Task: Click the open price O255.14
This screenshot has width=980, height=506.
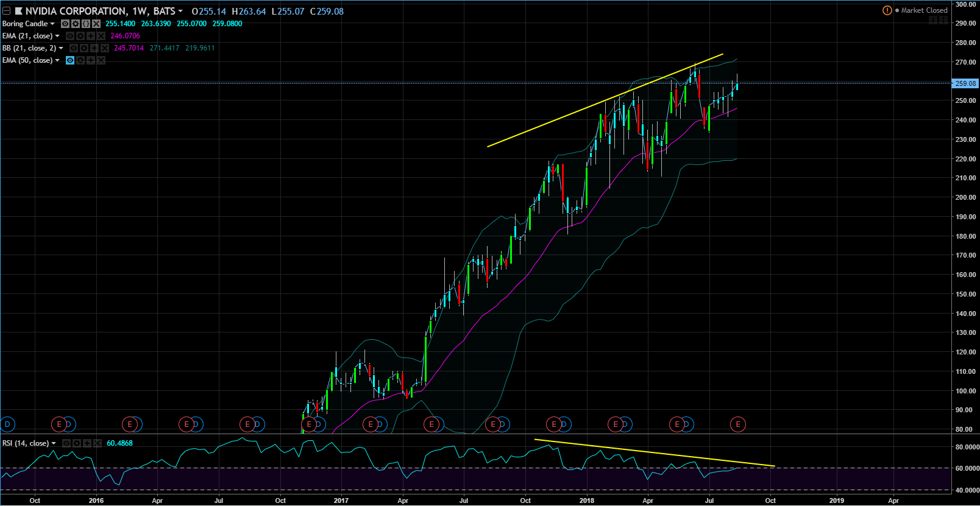Action: tap(209, 12)
